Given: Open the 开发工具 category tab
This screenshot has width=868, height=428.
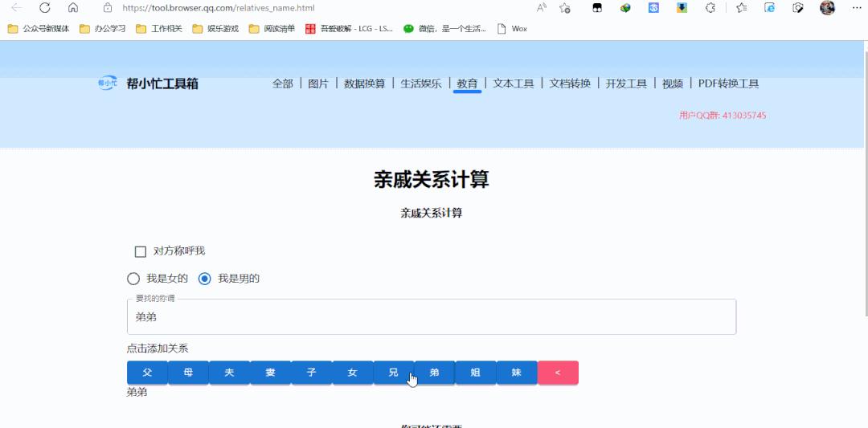Looking at the screenshot, I should [x=627, y=84].
